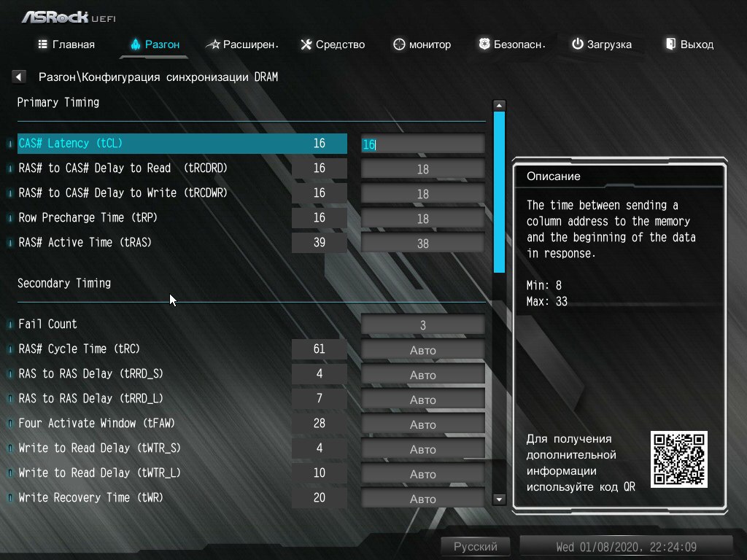Select RAS# Cycle Time (tRC) label

[79, 349]
